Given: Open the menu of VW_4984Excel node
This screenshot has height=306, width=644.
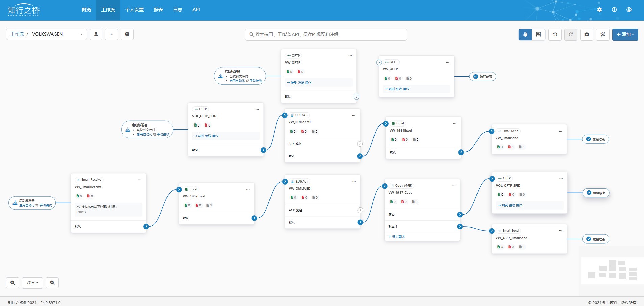Looking at the screenshot, I should click(x=455, y=123).
